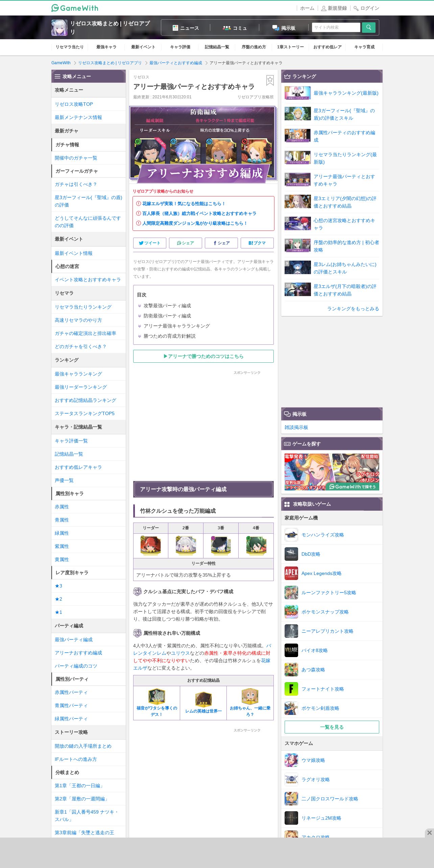
Task: Close the bottom ad banner
Action: 429,833
